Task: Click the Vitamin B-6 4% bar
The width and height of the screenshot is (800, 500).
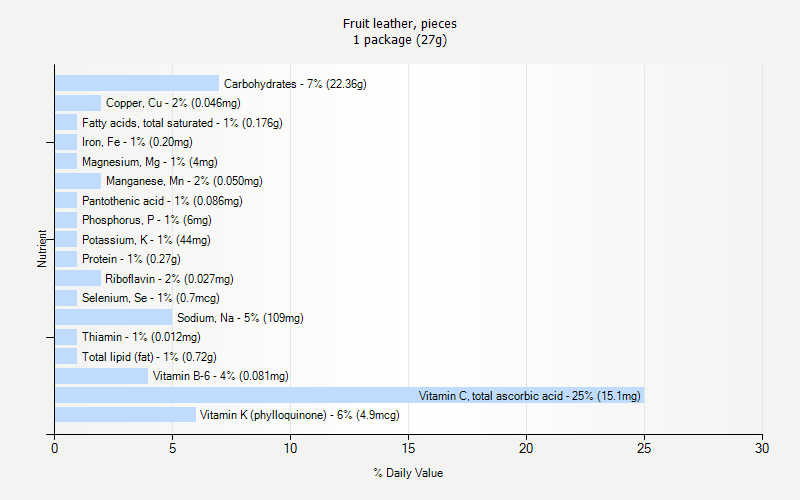Action: (x=102, y=376)
